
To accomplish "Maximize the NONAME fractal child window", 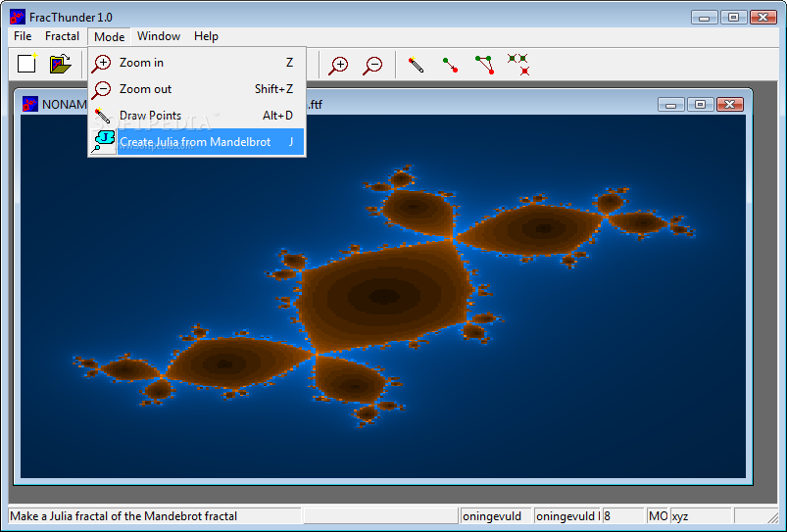I will point(700,105).
